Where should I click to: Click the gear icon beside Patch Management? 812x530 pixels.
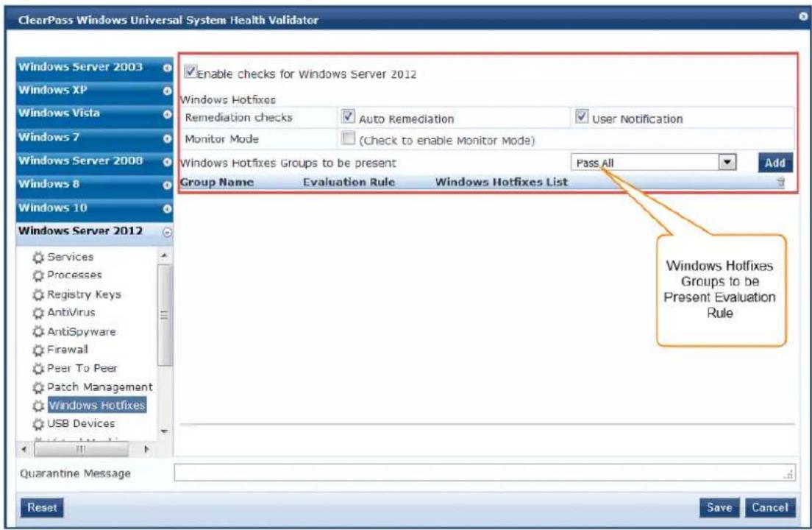click(x=38, y=387)
